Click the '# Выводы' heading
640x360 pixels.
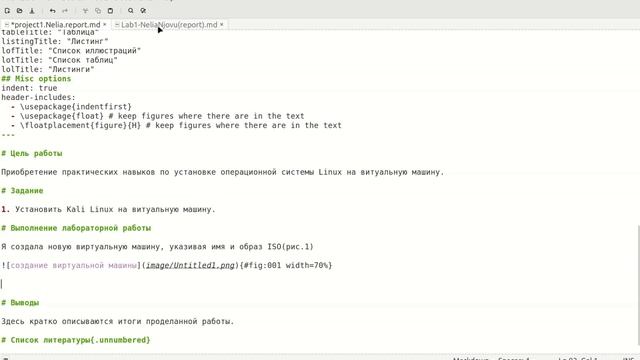20,303
